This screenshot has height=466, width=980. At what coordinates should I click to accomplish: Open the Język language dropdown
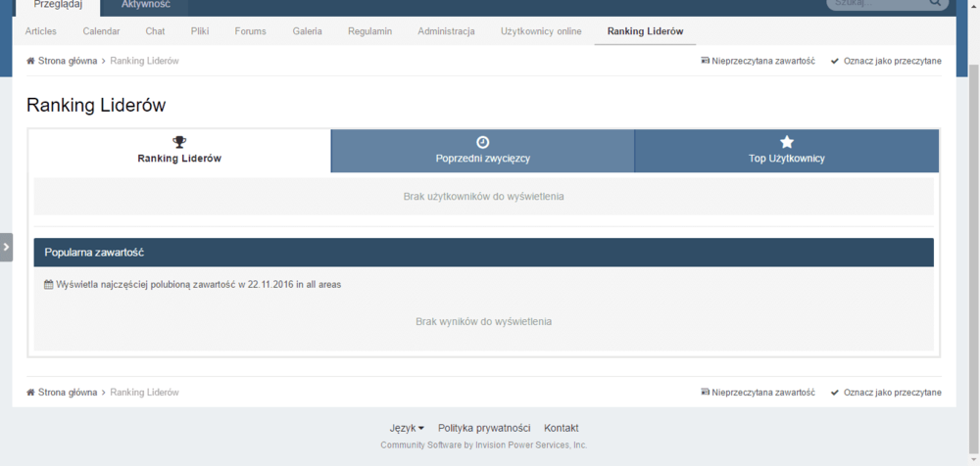coord(407,428)
